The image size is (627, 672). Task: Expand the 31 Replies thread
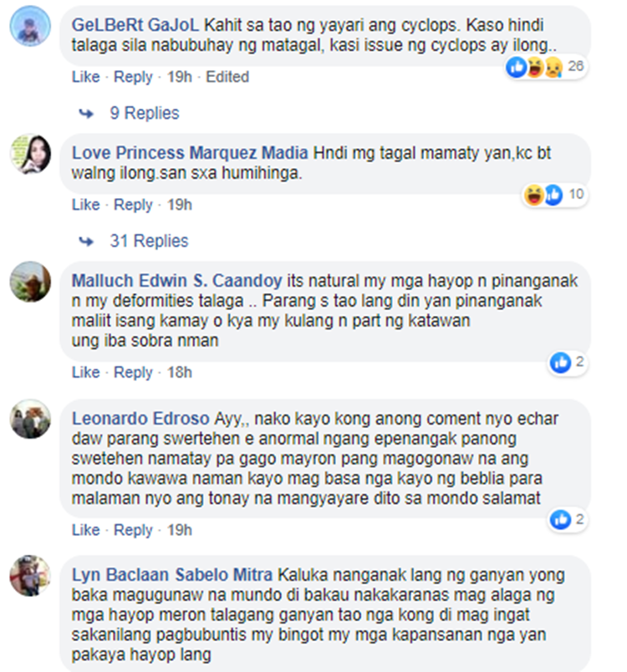pos(149,241)
